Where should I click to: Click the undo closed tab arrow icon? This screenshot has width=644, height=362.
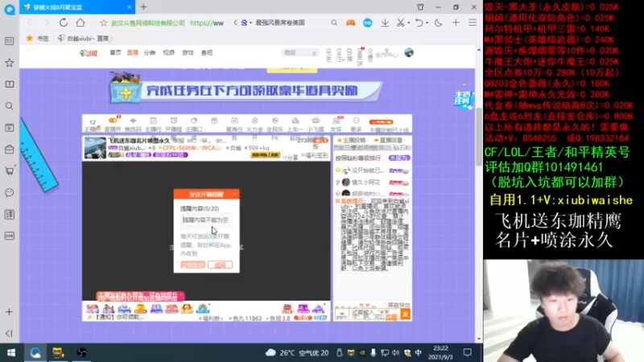point(419,23)
